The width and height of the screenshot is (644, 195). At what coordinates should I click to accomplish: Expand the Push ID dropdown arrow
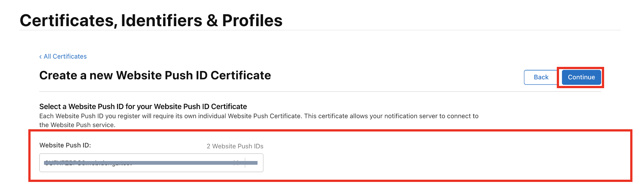pos(254,163)
